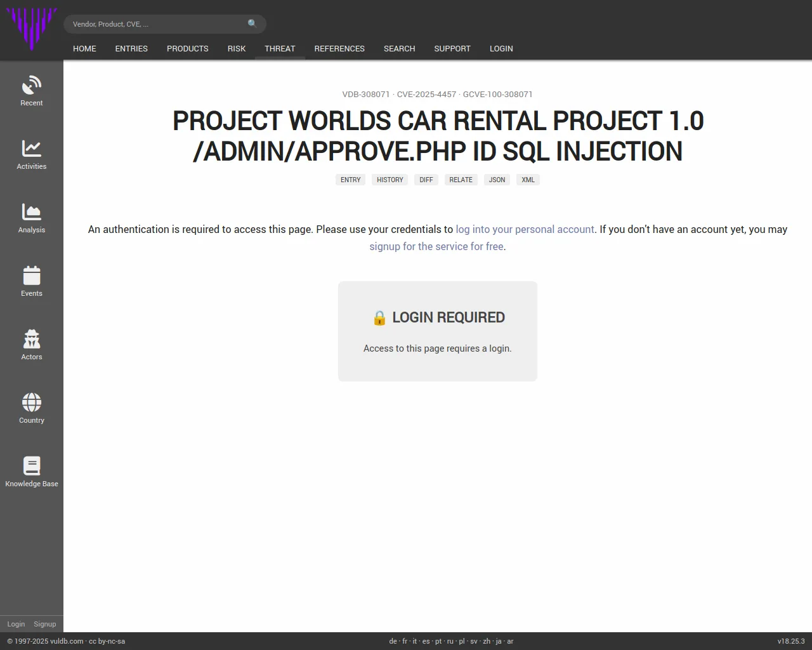Image resolution: width=812 pixels, height=650 pixels.
Task: Click the search magnifier icon
Action: coord(252,23)
